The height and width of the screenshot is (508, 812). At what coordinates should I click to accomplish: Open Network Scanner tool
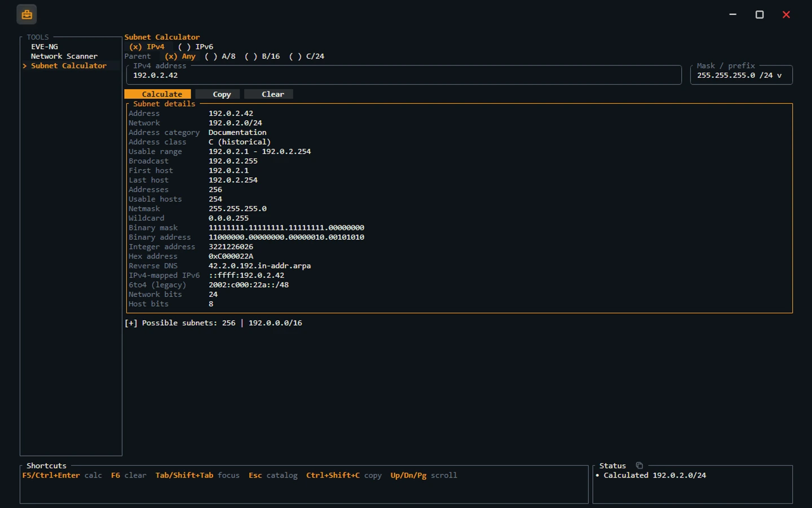point(64,56)
